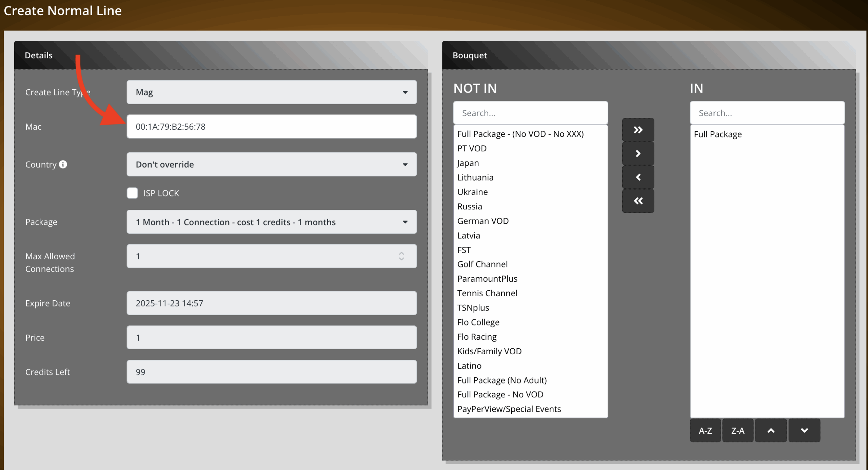Click the Expire Date field
This screenshot has height=470, width=868.
click(x=271, y=303)
